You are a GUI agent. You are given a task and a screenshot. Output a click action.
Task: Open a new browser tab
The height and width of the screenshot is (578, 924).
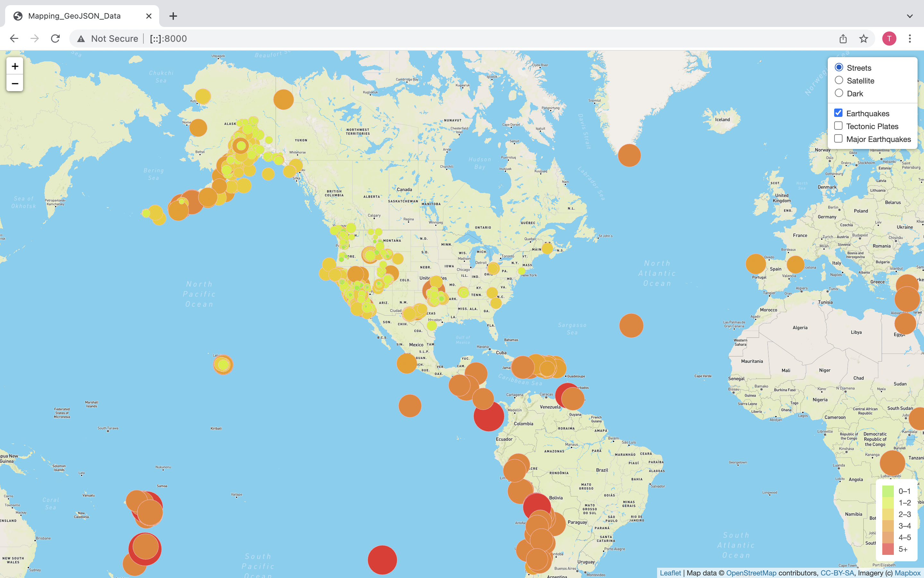click(173, 16)
